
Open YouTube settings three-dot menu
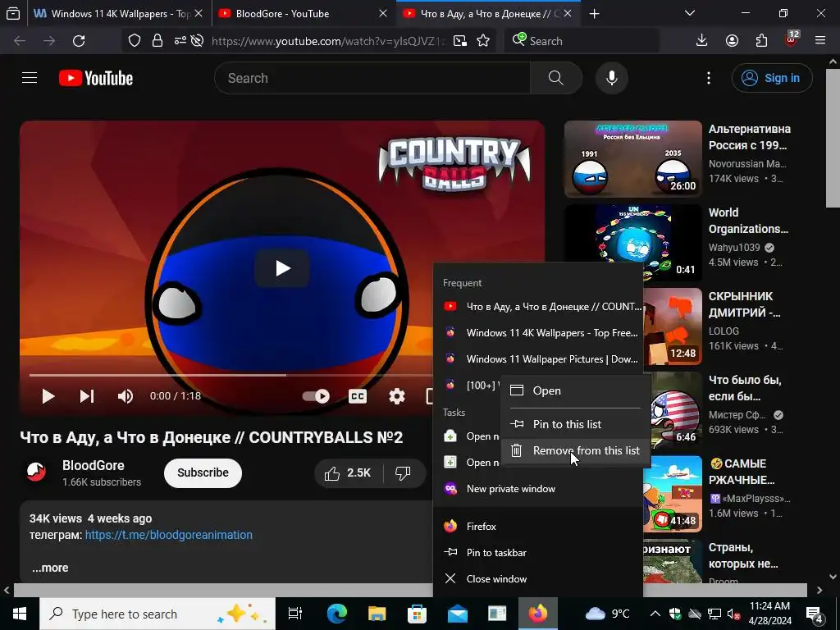708,78
